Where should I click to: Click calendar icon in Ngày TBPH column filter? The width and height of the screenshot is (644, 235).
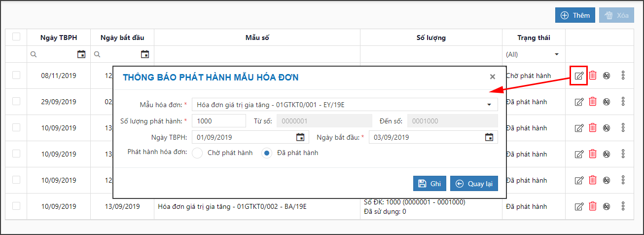(81, 54)
